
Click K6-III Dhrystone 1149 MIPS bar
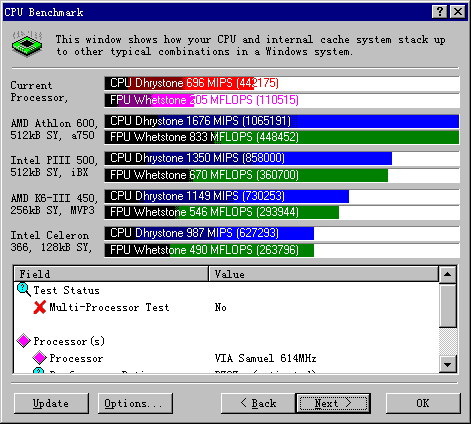(282, 196)
